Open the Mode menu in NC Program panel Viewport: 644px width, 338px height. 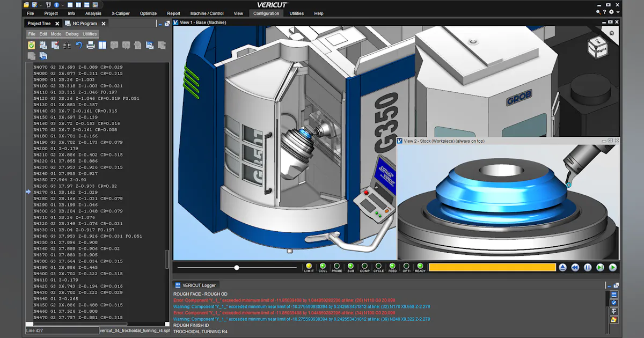point(56,34)
